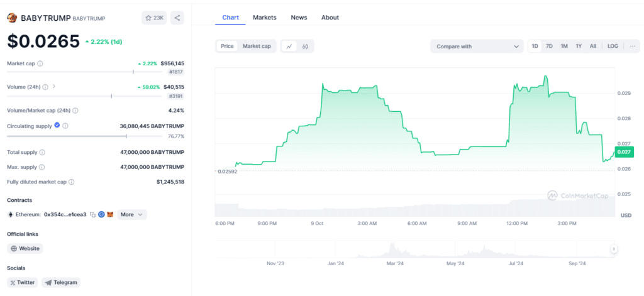
Task: Click the current price 0.027 label on chart
Action: tap(625, 152)
